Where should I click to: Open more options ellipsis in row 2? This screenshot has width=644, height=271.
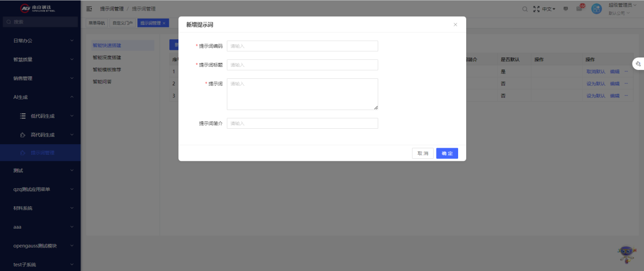(626, 83)
